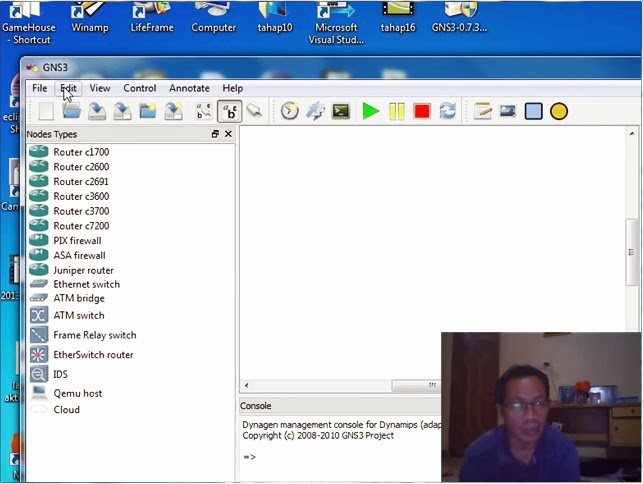The width and height of the screenshot is (643, 484).
Task: Select EtherSwitch router node
Action: coord(82,354)
